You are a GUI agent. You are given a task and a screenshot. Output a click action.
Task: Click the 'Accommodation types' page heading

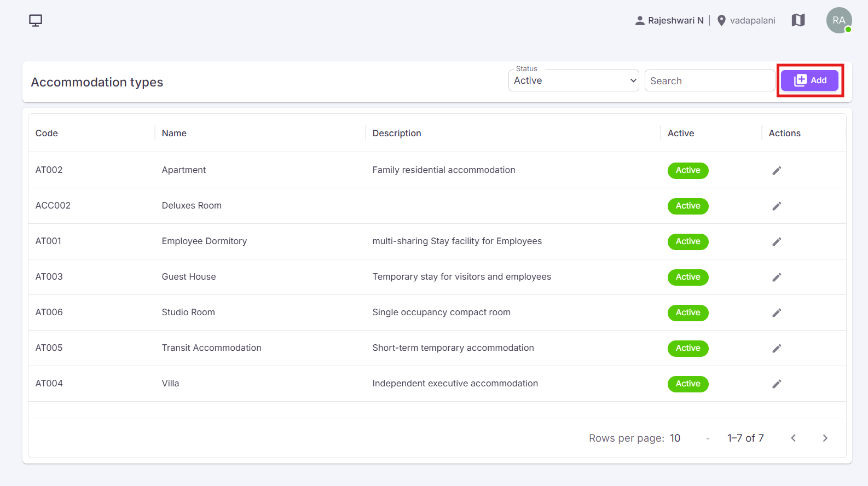tap(97, 82)
